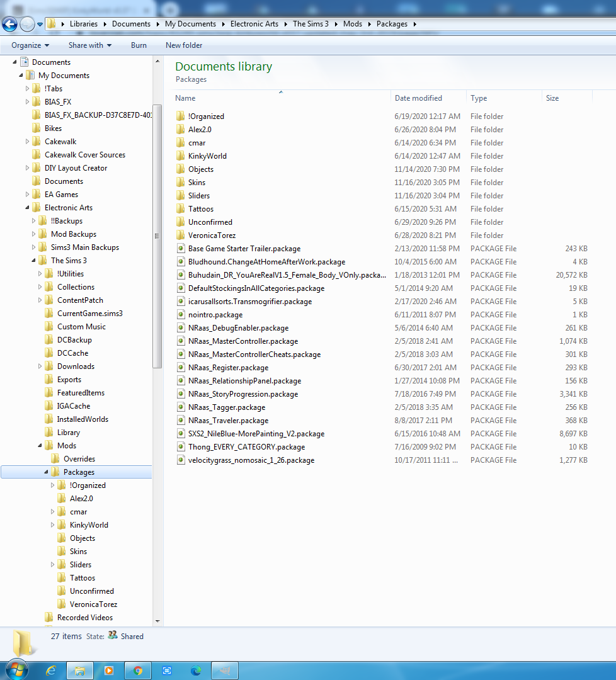This screenshot has height=680, width=616.
Task: Expand the !!Backups tree folder
Action: (33, 221)
